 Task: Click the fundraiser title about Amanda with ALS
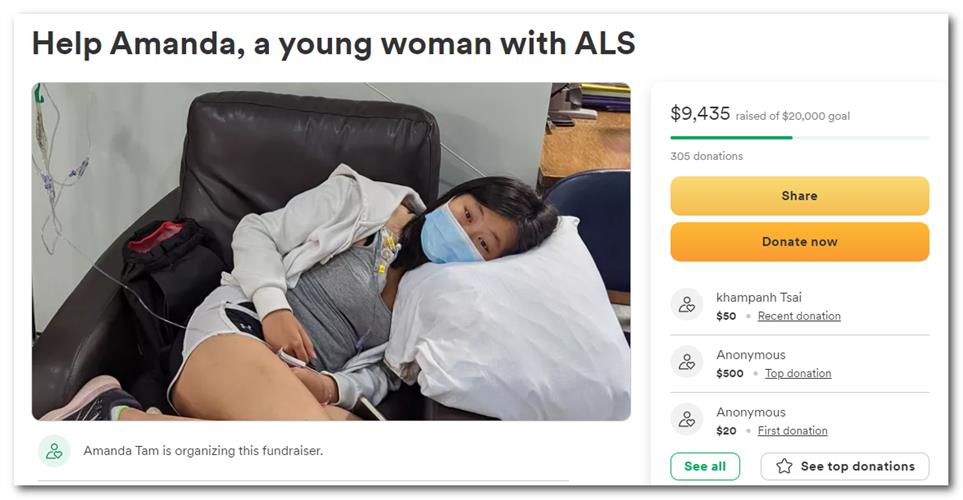point(334,43)
